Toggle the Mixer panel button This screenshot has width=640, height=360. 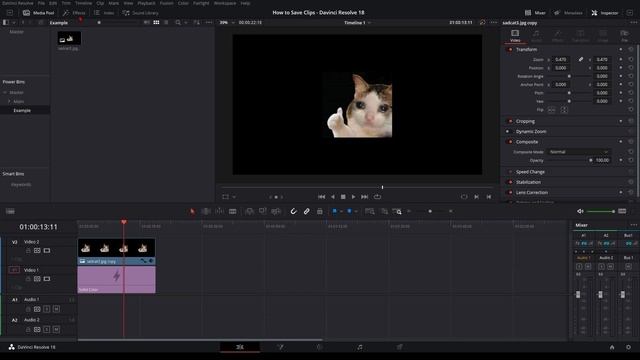[x=535, y=13]
